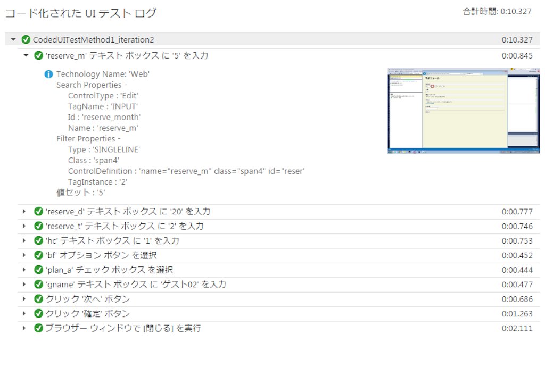Click "ControlType : 'Edit'" property
Viewport: 545px width, 392px height.
pos(103,96)
